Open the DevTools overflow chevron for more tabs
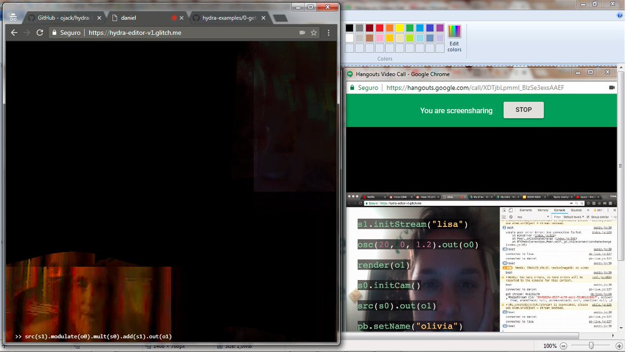This screenshot has height=352, width=644. 588,210
